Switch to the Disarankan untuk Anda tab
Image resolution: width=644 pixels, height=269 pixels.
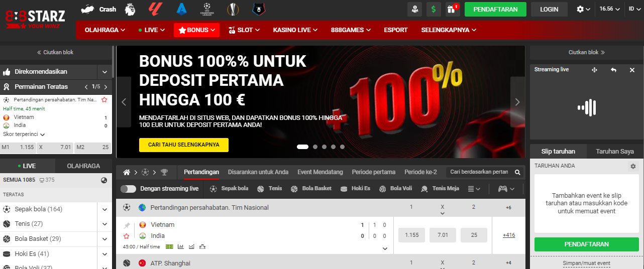[258, 172]
